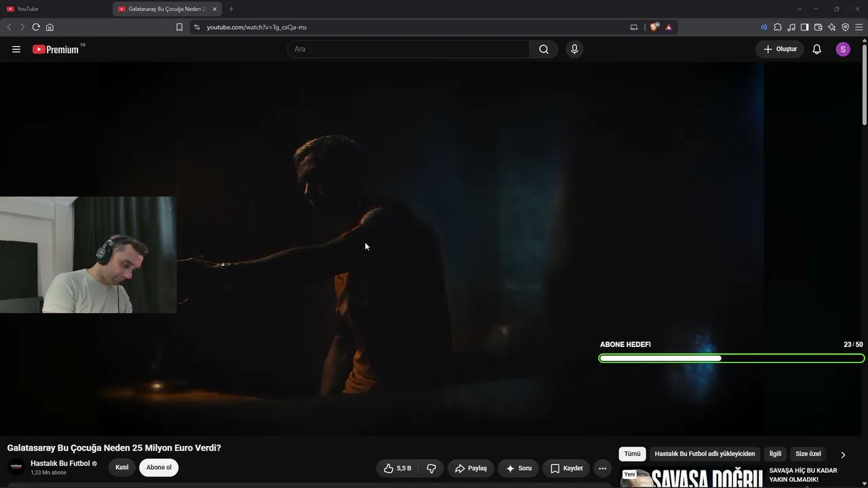
Task: Open the Hastalık Bu Futbol channel avatar
Action: (16, 467)
